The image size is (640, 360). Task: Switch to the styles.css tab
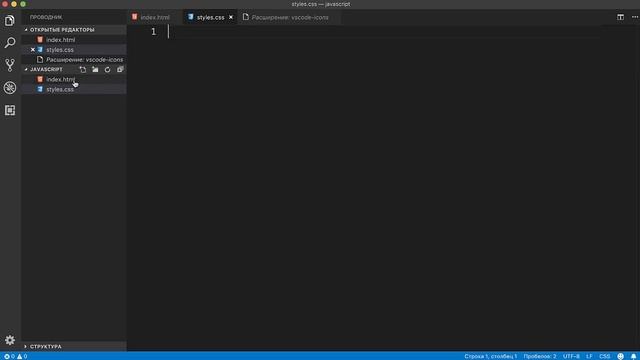[210, 17]
